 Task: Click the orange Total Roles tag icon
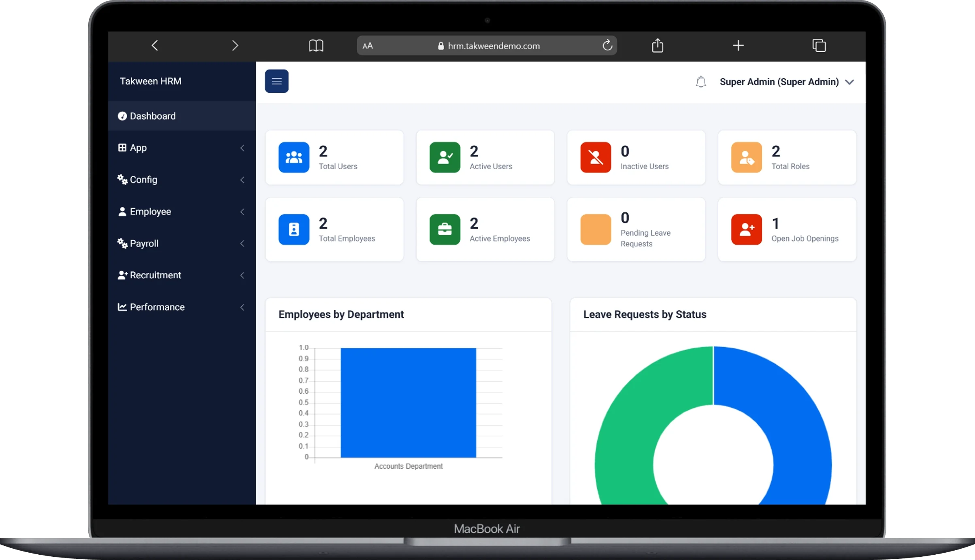(746, 157)
